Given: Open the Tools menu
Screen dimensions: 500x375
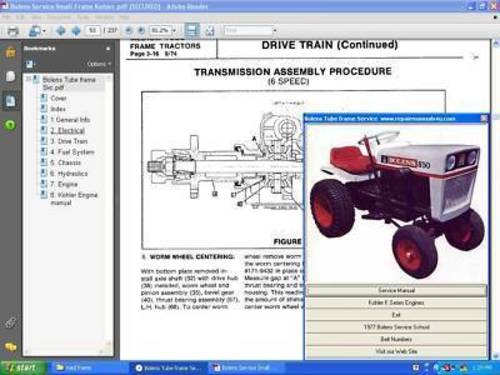Looking at the screenshot, I should tap(83, 17).
